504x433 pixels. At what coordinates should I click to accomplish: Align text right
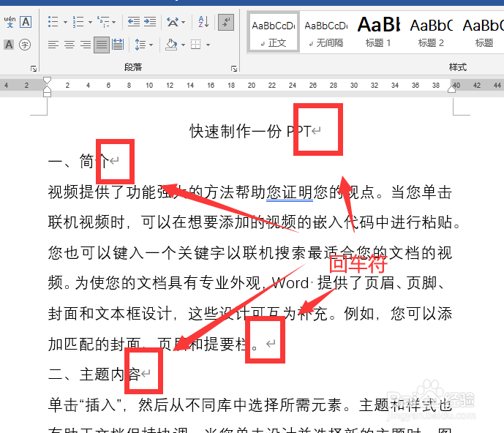point(86,45)
